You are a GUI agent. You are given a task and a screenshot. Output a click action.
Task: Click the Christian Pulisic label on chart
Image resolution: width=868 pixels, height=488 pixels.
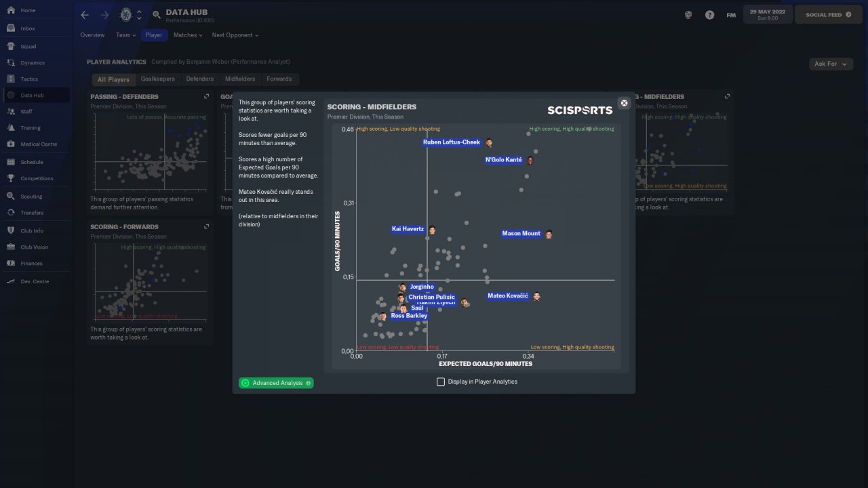coord(431,298)
